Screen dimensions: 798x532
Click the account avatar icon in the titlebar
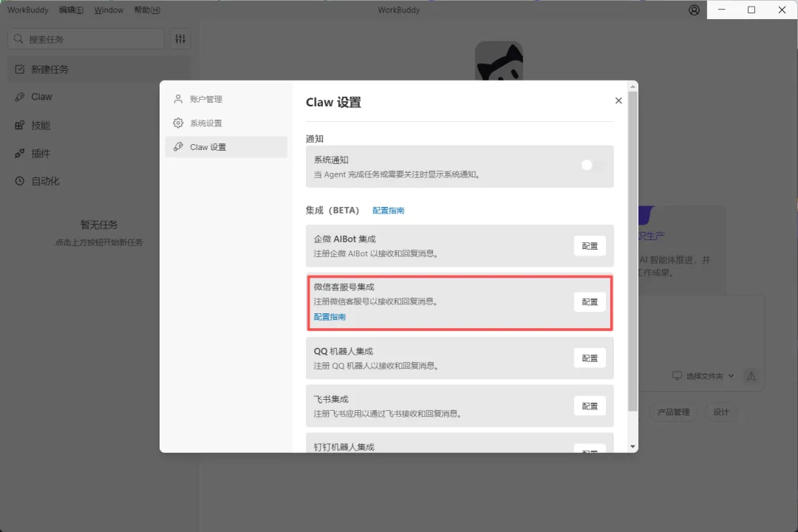pyautogui.click(x=693, y=10)
